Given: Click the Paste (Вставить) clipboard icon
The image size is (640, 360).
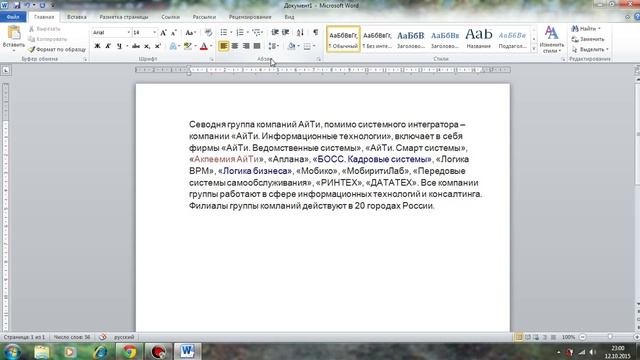Looking at the screenshot, I should [x=13, y=33].
